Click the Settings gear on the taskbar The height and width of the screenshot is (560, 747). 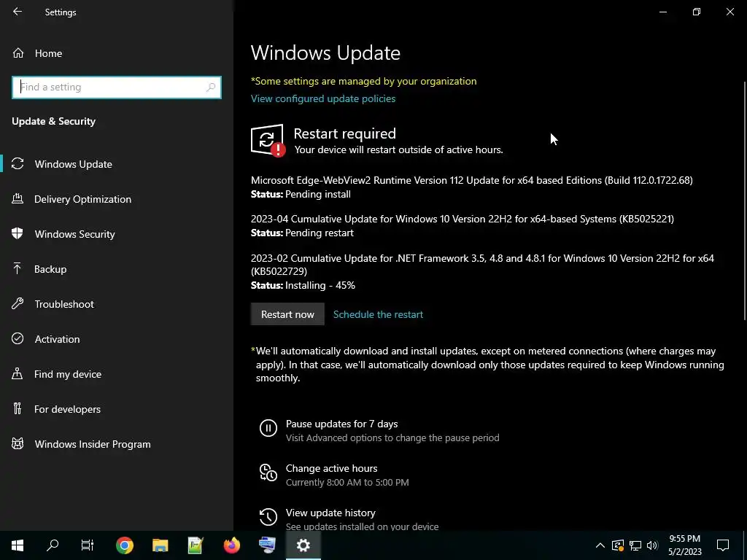(303, 545)
